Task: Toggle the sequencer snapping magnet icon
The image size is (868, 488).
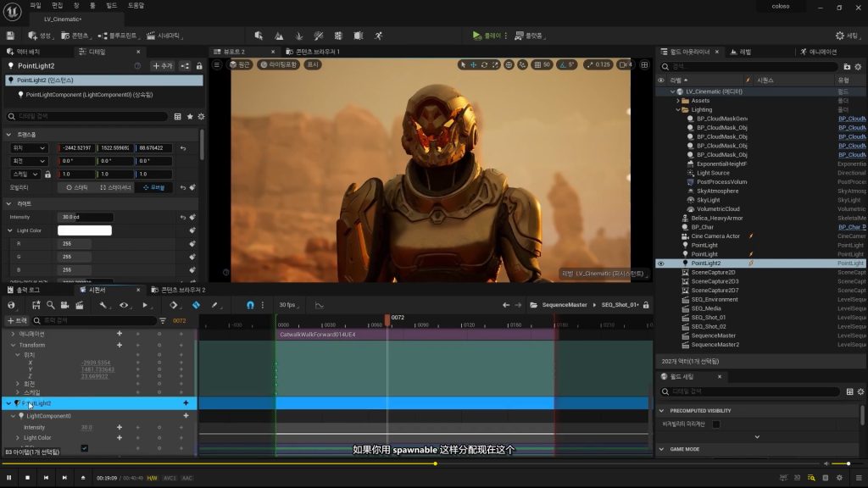Action: pos(249,305)
